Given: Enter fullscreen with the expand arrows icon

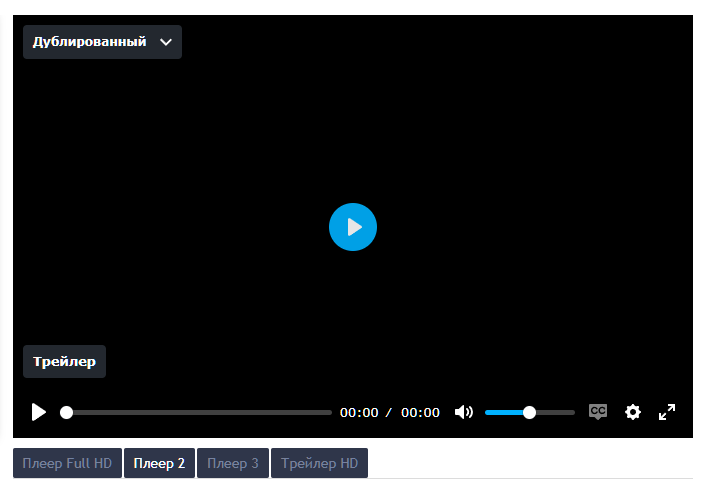Looking at the screenshot, I should pyautogui.click(x=667, y=412).
